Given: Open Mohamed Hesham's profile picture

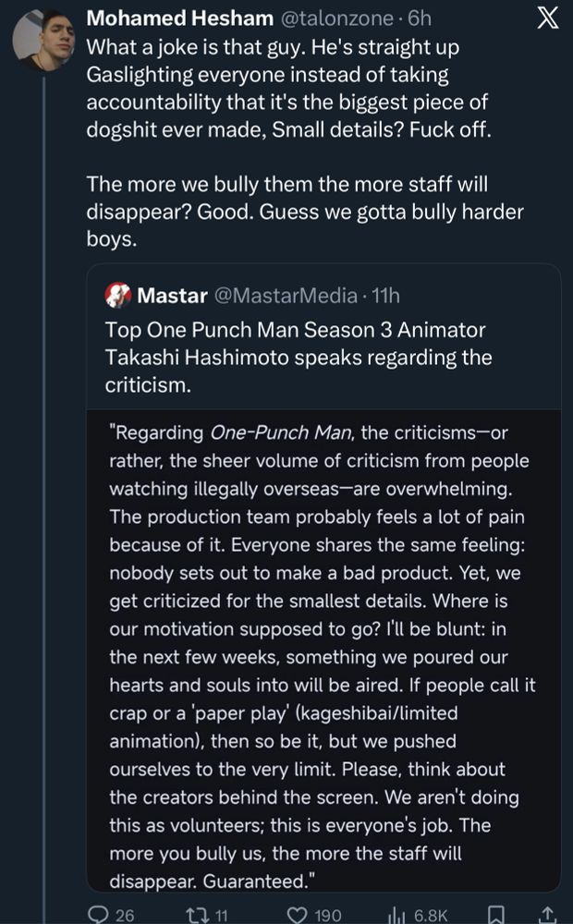Looking at the screenshot, I should click(x=44, y=41).
